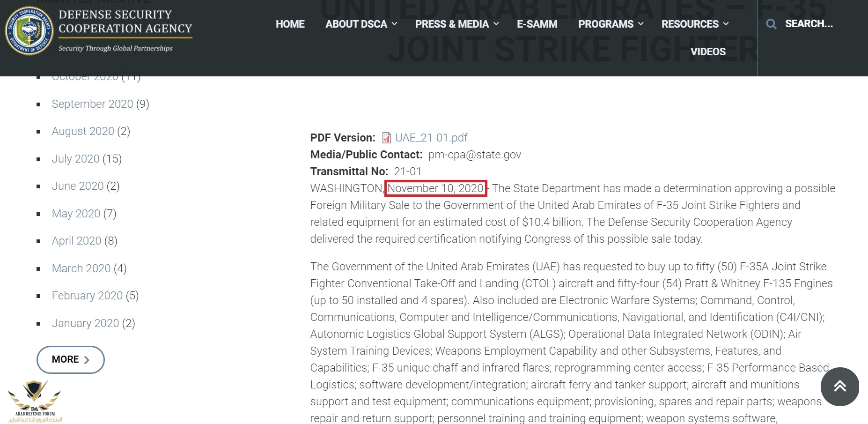Expand the Resources dropdown menu
868x424 pixels.
tap(695, 24)
